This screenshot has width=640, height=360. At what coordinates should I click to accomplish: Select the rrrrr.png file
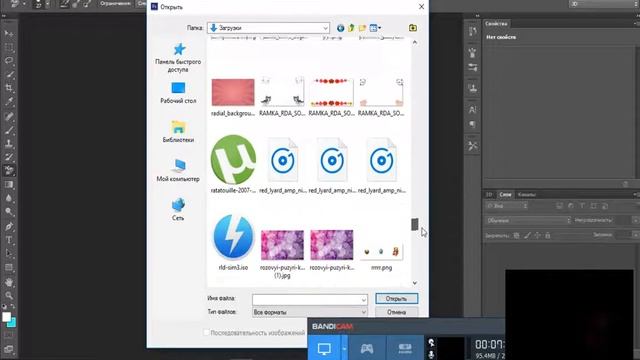381,253
